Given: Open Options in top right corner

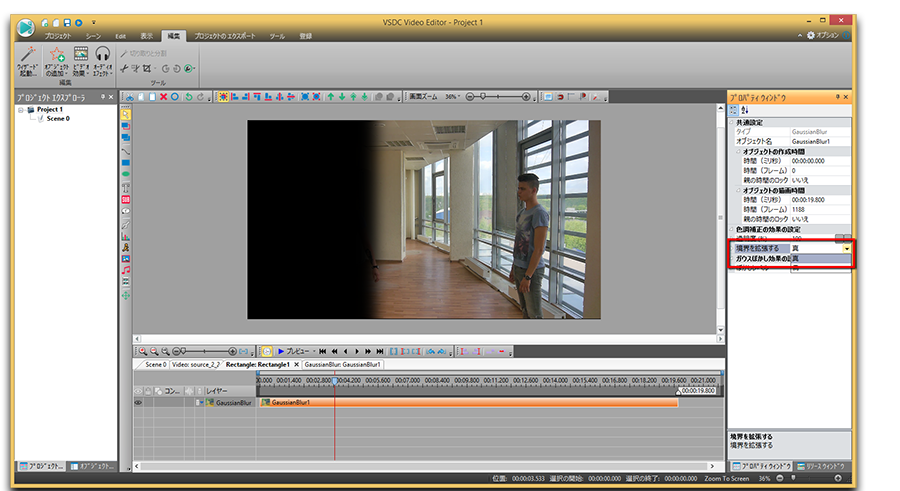Looking at the screenshot, I should [x=823, y=36].
